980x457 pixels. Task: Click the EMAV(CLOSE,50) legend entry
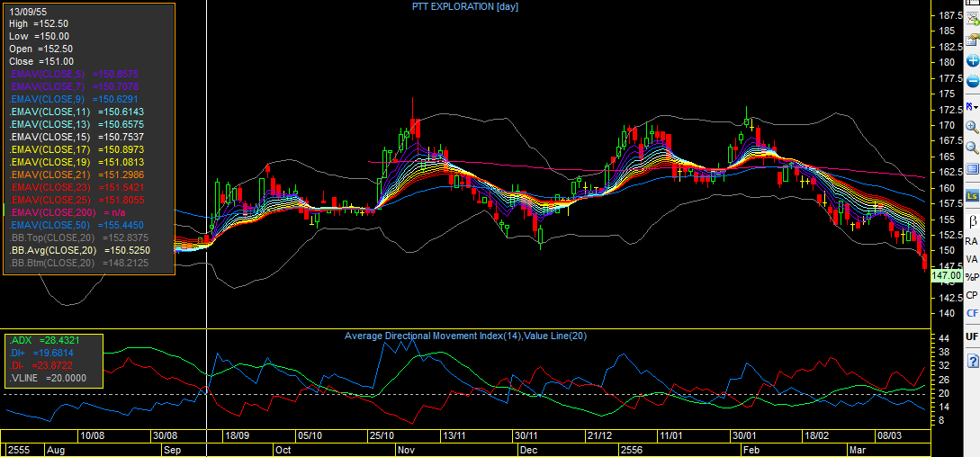[76, 225]
